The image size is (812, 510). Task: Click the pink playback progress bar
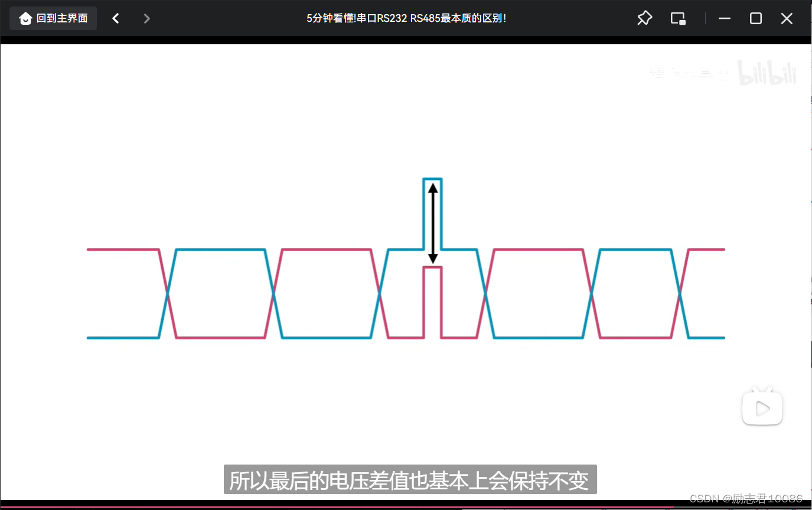(x=406, y=508)
